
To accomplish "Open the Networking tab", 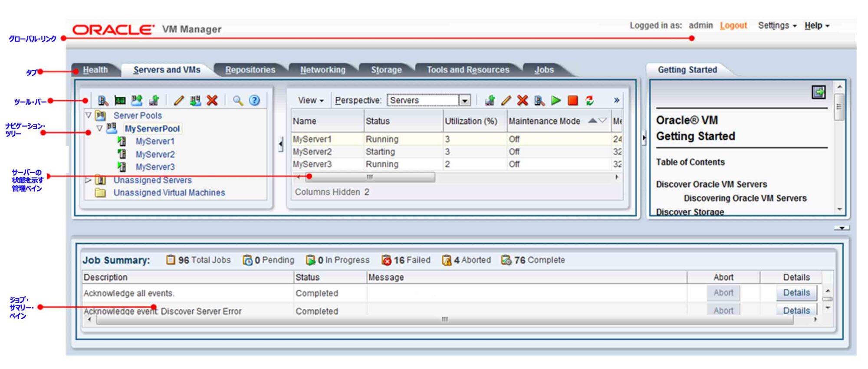I will tap(322, 70).
